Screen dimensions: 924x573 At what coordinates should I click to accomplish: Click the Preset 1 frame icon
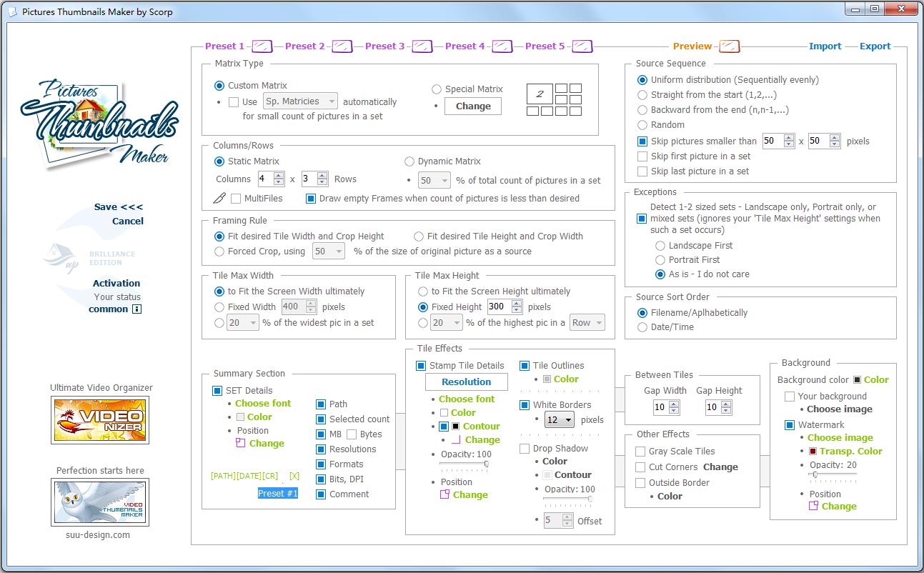pyautogui.click(x=262, y=46)
